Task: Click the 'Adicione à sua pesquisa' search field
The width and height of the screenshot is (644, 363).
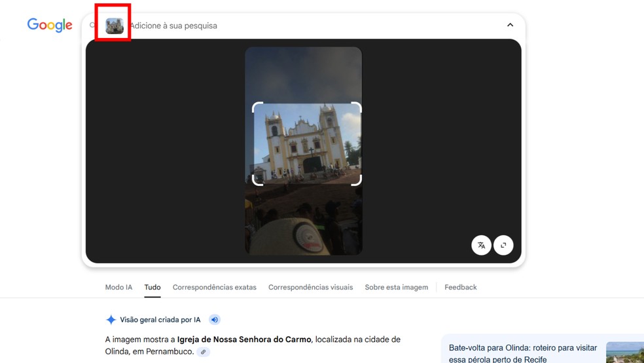Action: tap(173, 26)
